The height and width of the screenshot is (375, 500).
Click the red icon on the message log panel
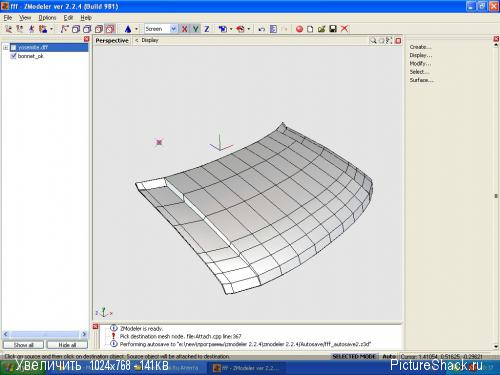[x=95, y=326]
